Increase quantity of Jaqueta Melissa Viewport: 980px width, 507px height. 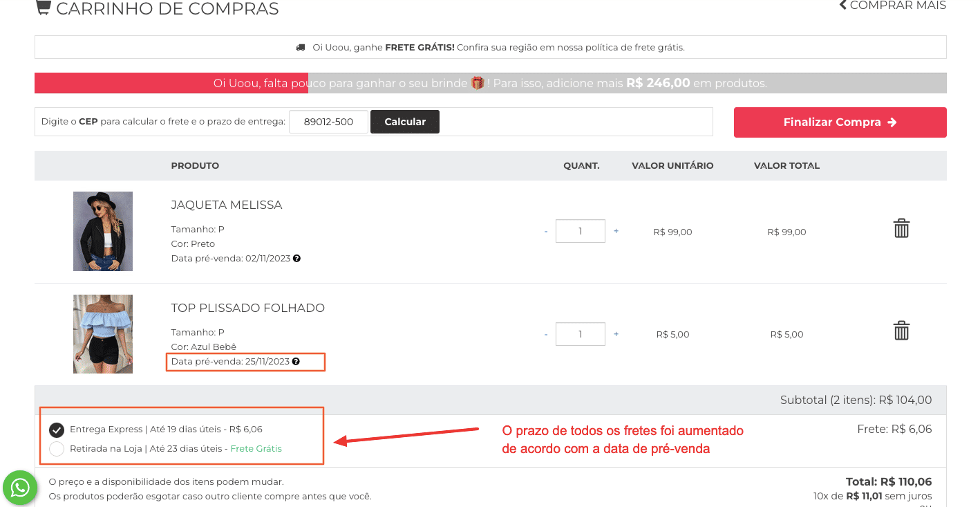(x=616, y=231)
